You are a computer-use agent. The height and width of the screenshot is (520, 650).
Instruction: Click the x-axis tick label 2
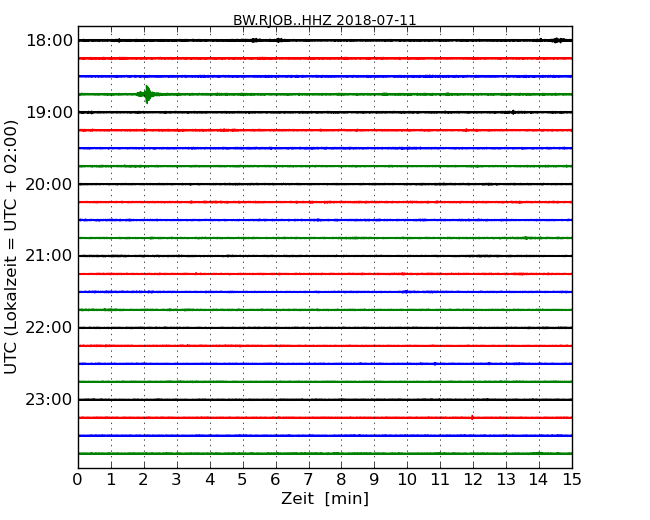[143, 479]
